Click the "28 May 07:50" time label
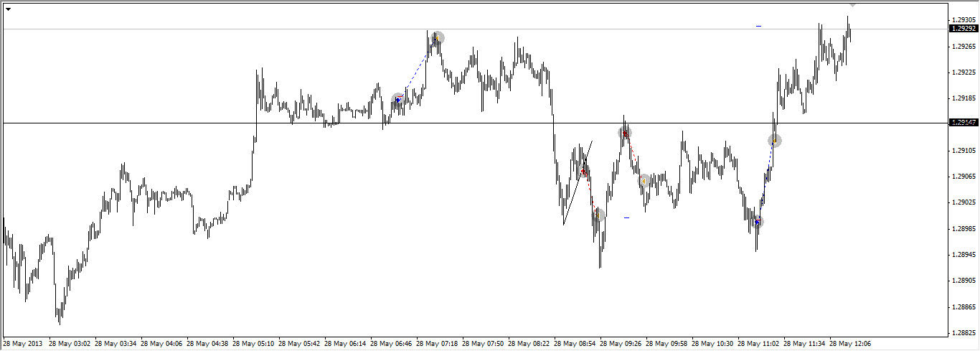The image size is (980, 351). [484, 344]
